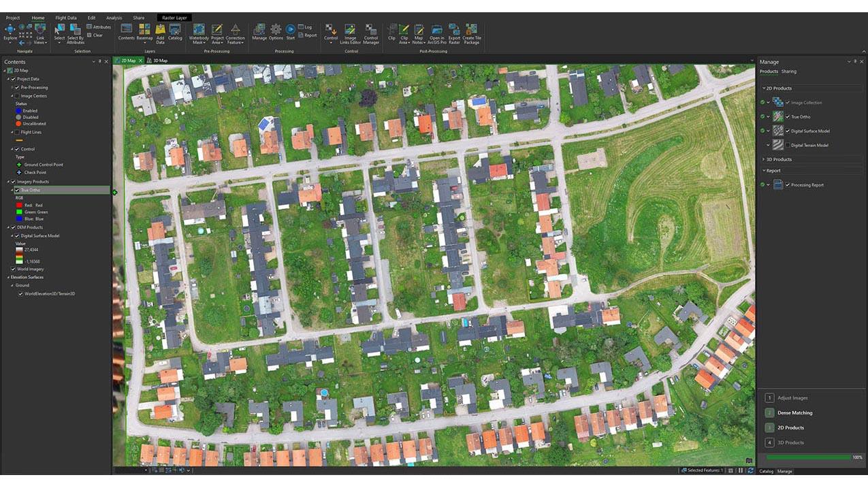Open the Sharing tab in Manage pane
The height and width of the screenshot is (488, 868).
[788, 71]
